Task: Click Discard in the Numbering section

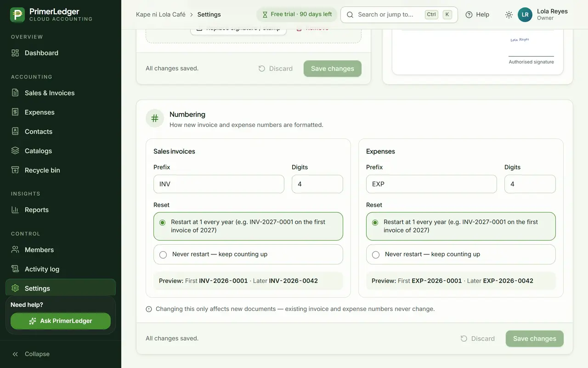Action: point(477,339)
